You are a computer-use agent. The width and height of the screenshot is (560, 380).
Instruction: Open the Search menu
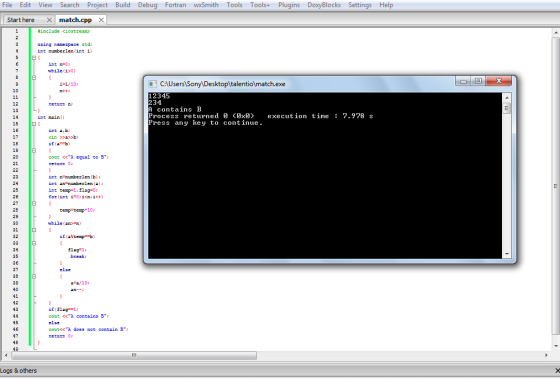69,5
